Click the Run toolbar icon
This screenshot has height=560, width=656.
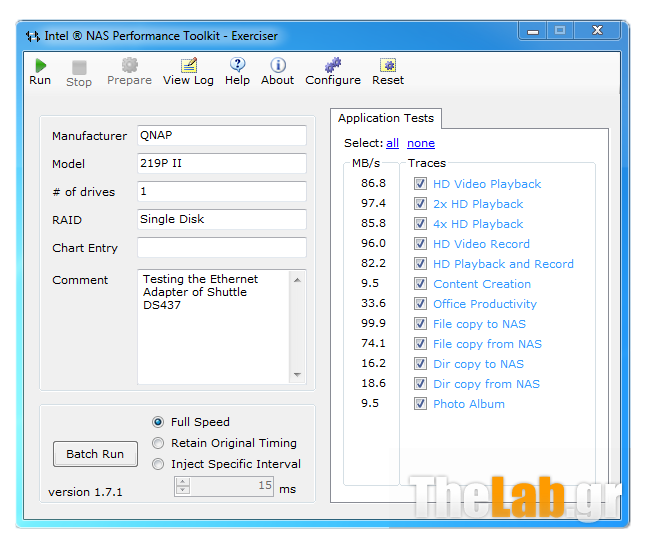click(40, 66)
